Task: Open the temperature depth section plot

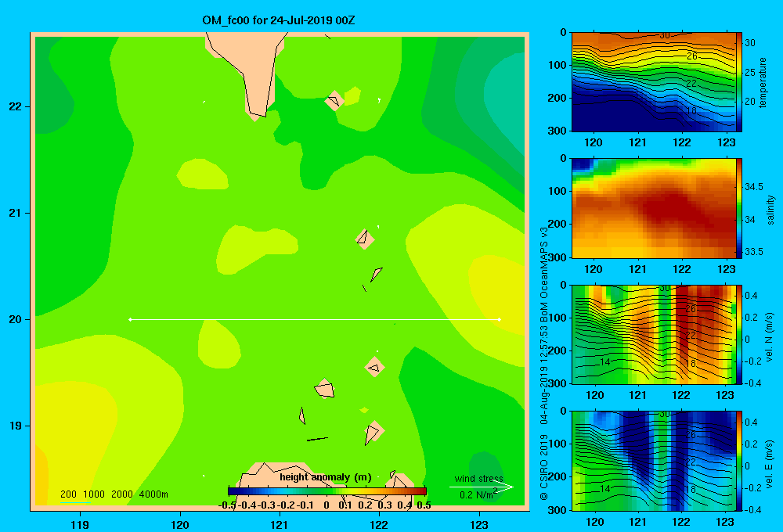Action: 654,82
